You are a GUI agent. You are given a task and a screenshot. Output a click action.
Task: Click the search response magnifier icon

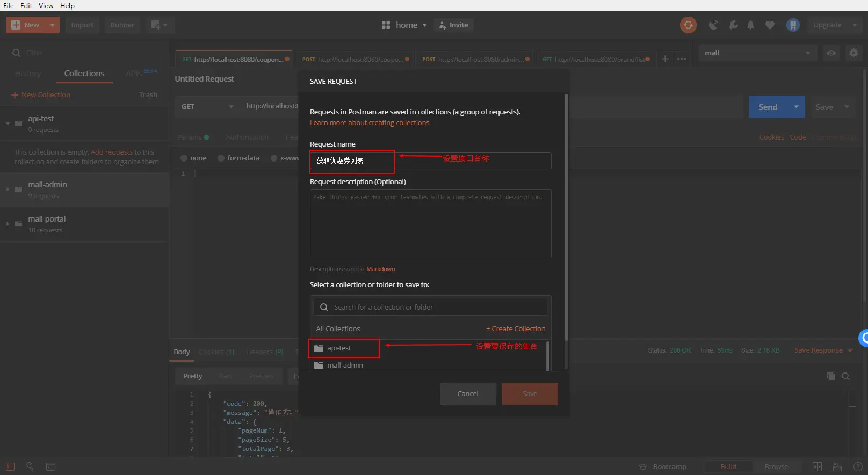click(845, 376)
